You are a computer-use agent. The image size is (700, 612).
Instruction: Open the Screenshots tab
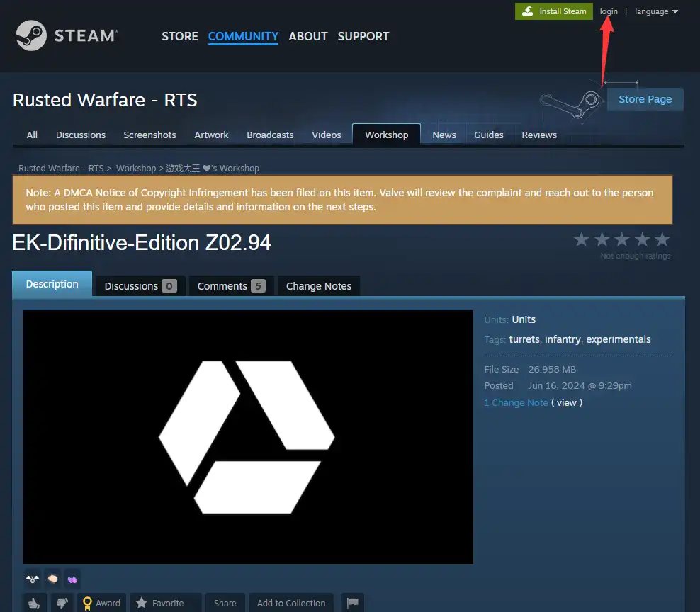[149, 135]
